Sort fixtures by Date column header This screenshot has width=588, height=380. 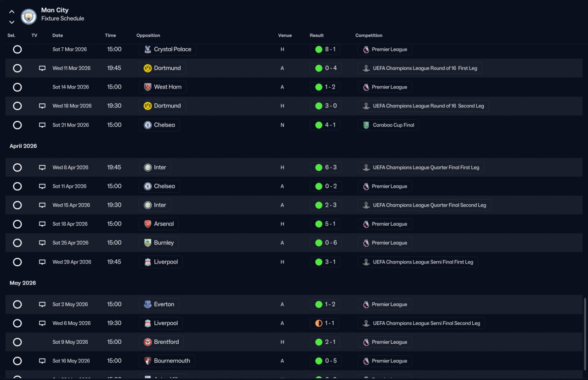(x=57, y=35)
